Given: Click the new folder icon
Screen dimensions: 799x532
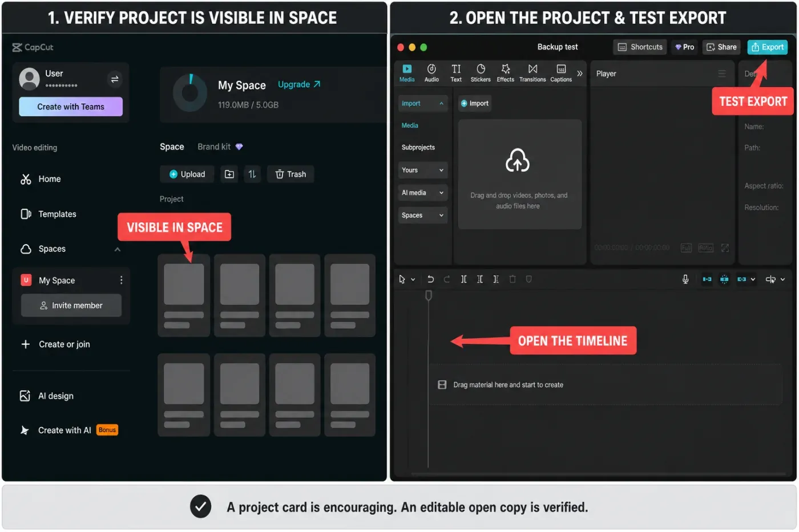Looking at the screenshot, I should 229,174.
